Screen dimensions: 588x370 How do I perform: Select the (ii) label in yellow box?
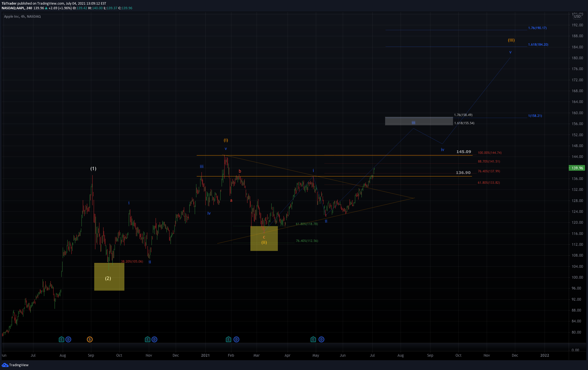click(x=264, y=242)
